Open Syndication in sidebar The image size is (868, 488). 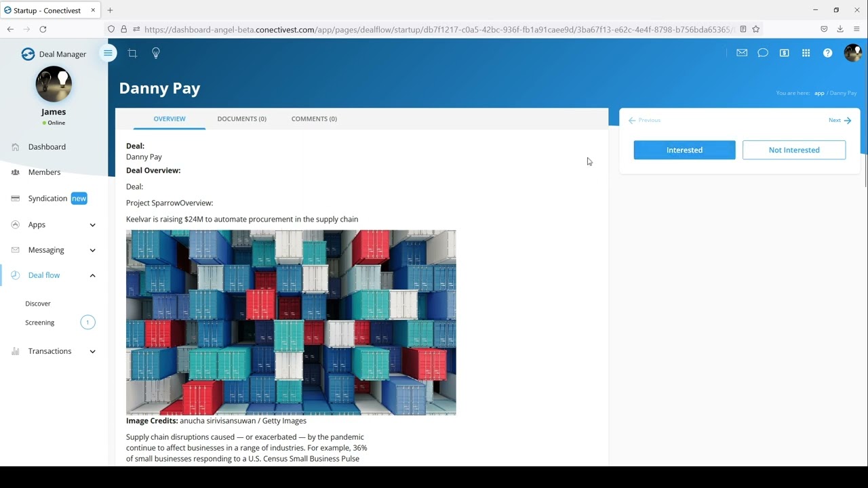(x=47, y=199)
